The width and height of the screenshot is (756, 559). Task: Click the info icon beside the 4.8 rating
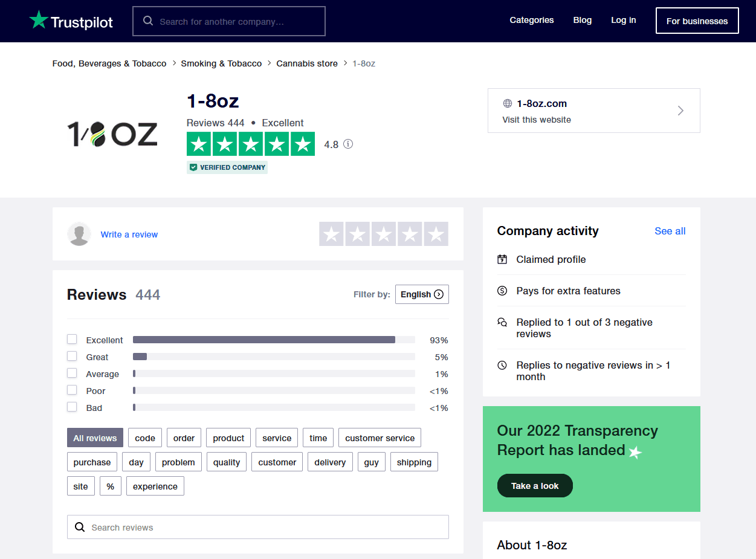(348, 144)
